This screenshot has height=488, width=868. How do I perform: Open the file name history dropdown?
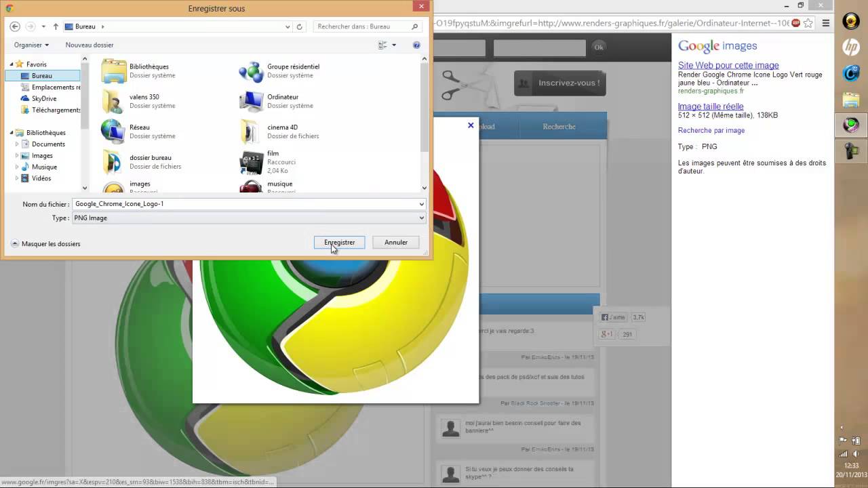tap(421, 204)
